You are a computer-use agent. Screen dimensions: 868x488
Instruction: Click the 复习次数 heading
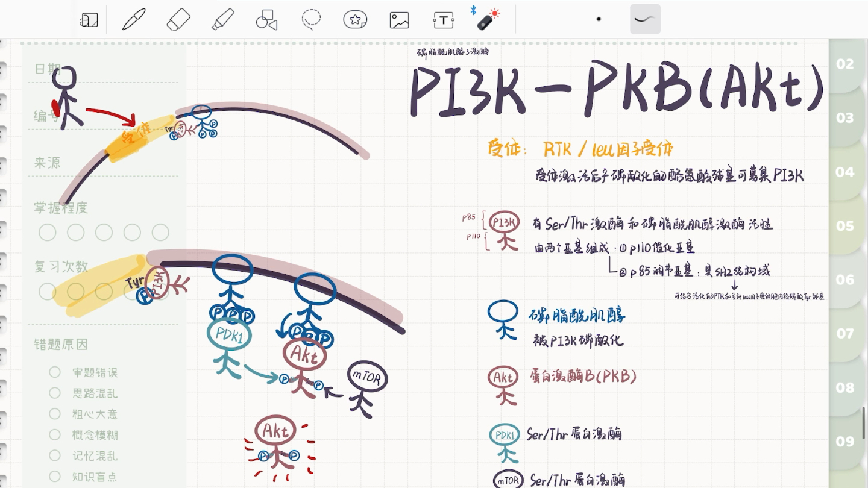[61, 266]
